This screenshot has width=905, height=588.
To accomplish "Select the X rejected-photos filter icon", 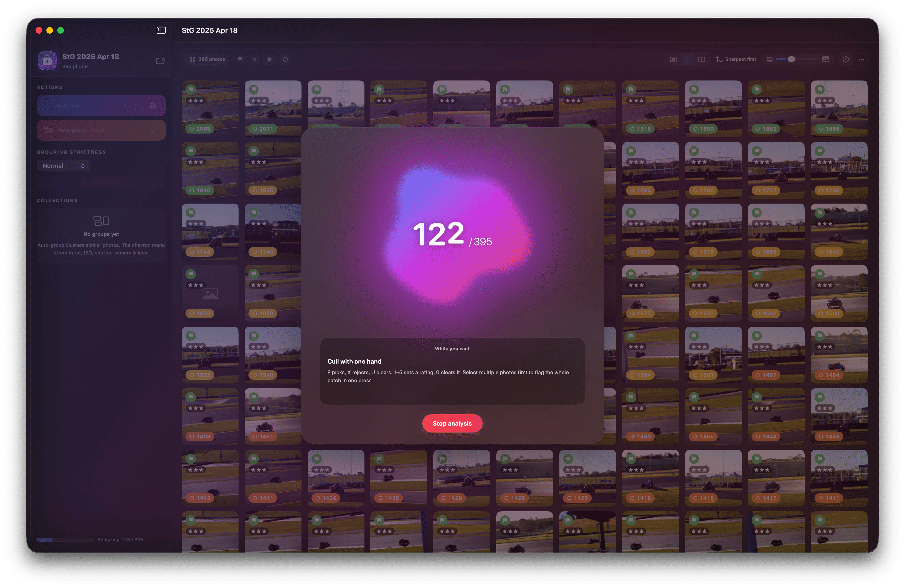I will pyautogui.click(x=254, y=59).
